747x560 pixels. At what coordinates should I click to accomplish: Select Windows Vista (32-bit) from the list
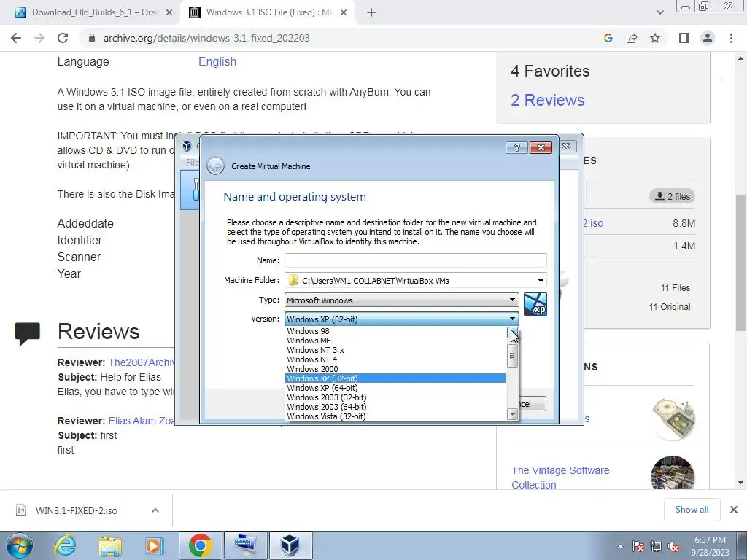pyautogui.click(x=395, y=416)
